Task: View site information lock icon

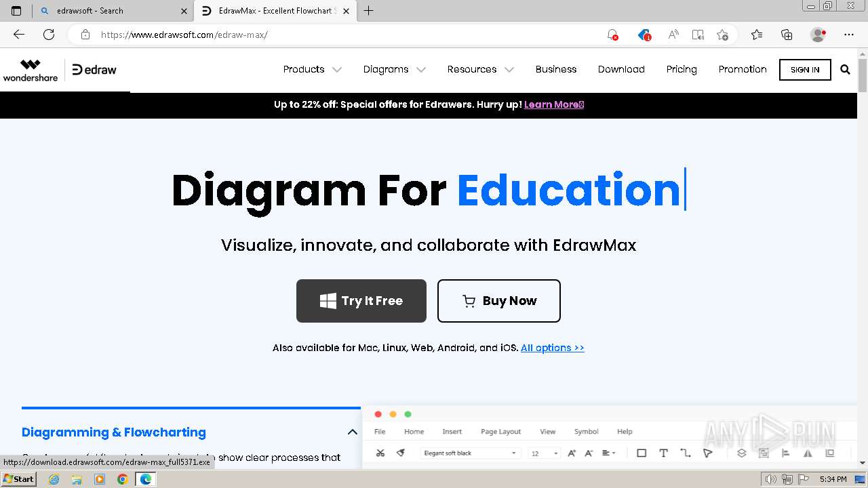Action: point(85,35)
